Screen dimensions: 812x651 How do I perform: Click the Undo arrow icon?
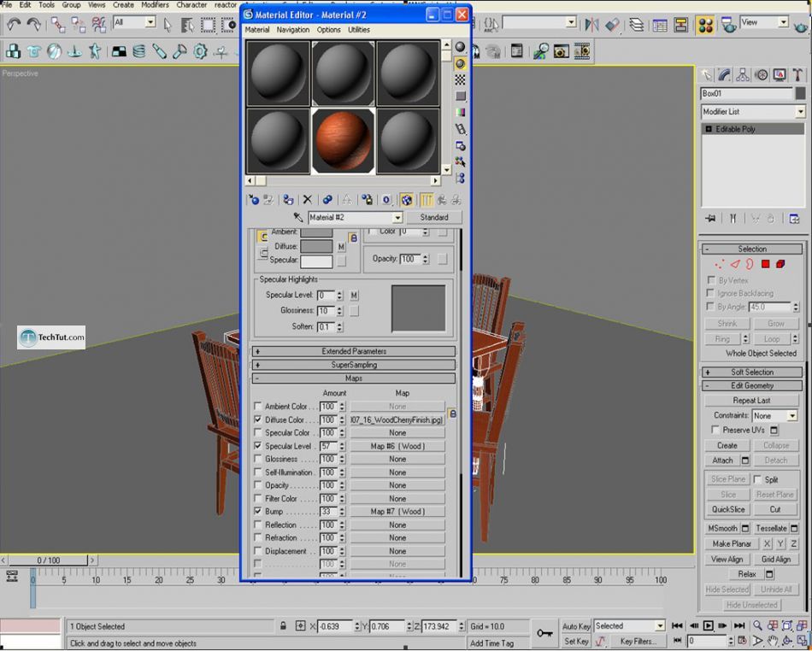[14, 24]
